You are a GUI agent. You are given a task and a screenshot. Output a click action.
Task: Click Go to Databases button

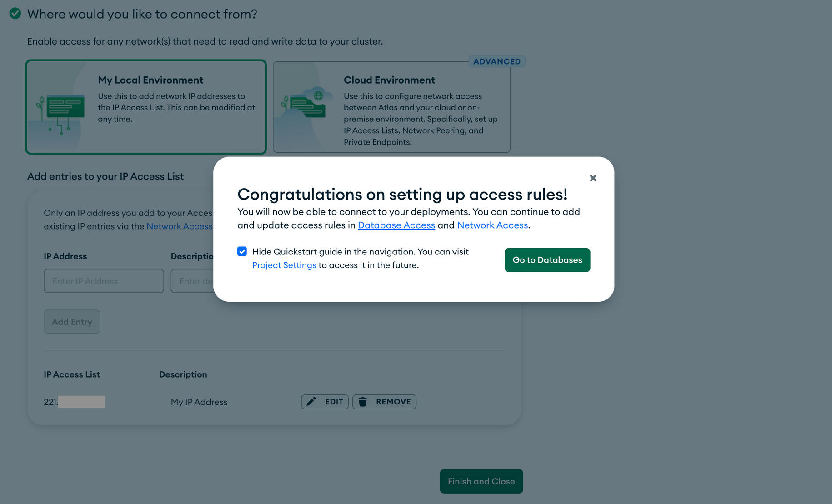coord(547,260)
